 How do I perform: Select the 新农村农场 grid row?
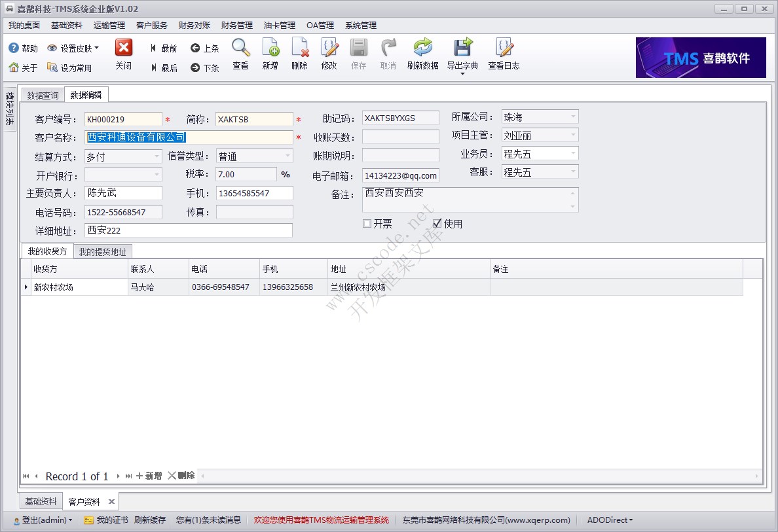click(x=382, y=287)
